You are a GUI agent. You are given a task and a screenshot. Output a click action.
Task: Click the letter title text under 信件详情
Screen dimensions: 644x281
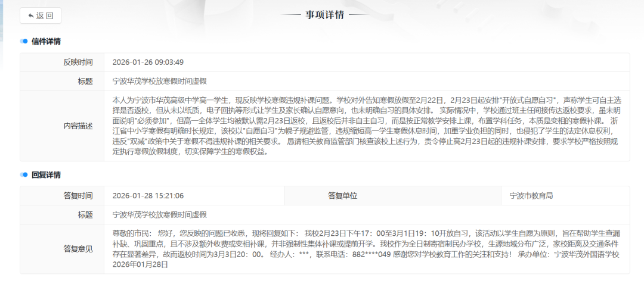click(x=160, y=82)
